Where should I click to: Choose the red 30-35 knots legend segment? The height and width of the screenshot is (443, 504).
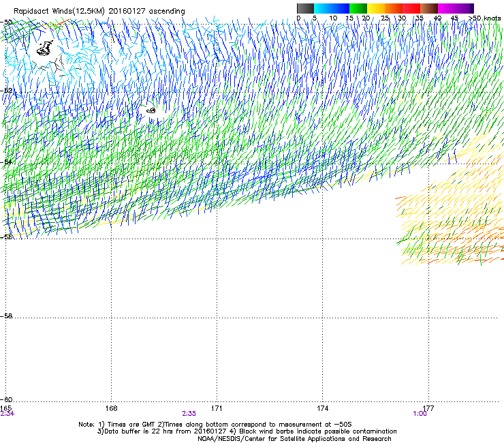coord(411,8)
